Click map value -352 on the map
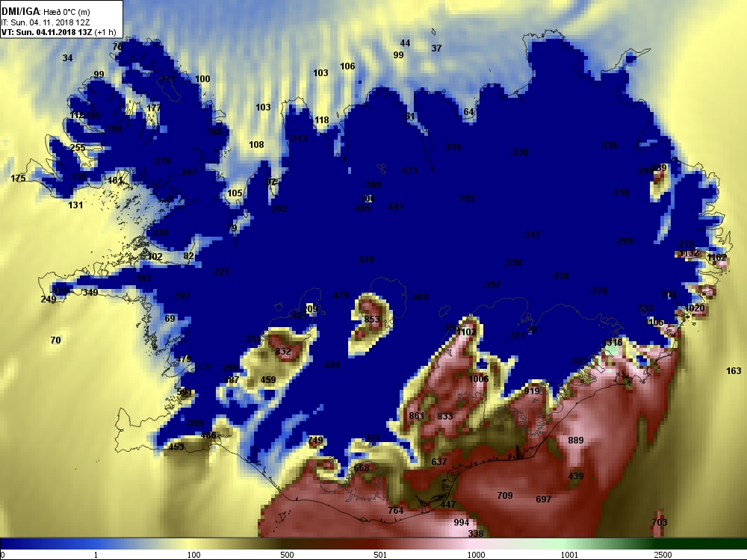The image size is (747, 560). tap(466, 198)
